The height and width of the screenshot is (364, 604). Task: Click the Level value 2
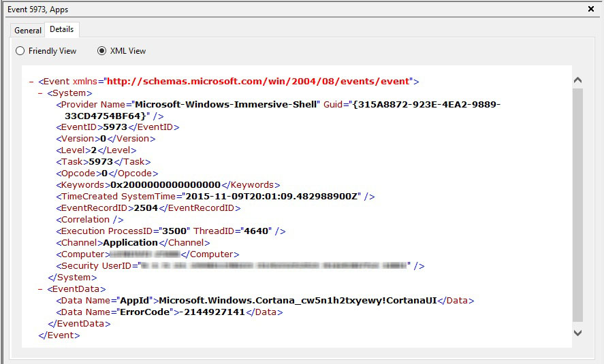click(93, 150)
